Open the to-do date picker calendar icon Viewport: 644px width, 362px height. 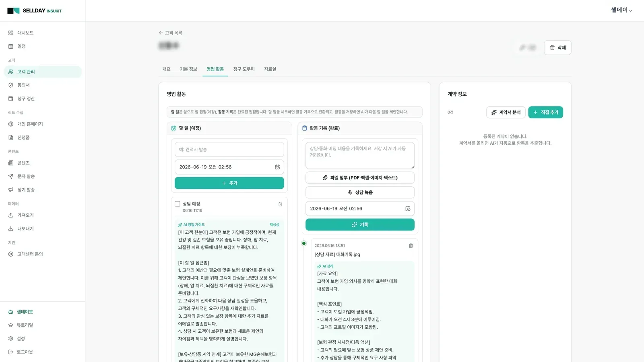[x=277, y=167]
